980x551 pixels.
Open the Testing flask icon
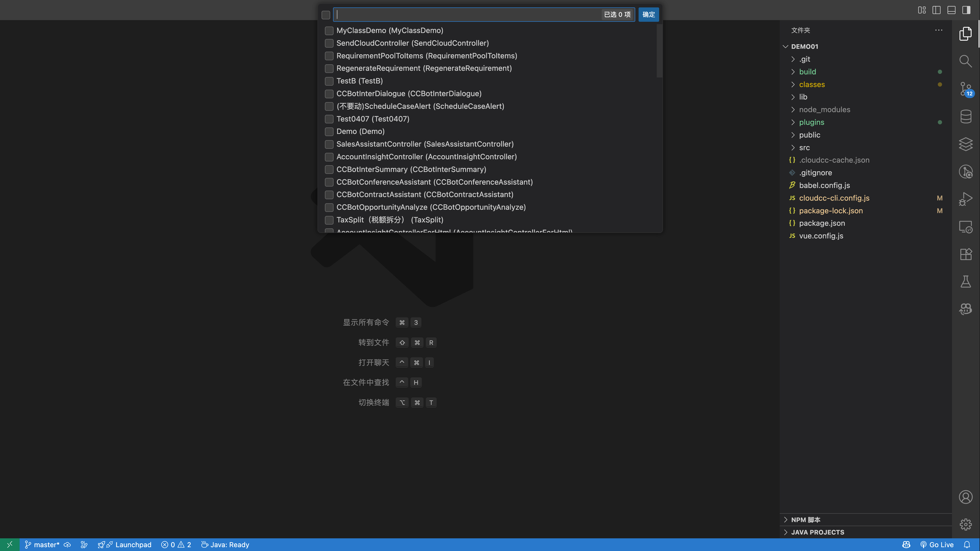click(x=965, y=282)
